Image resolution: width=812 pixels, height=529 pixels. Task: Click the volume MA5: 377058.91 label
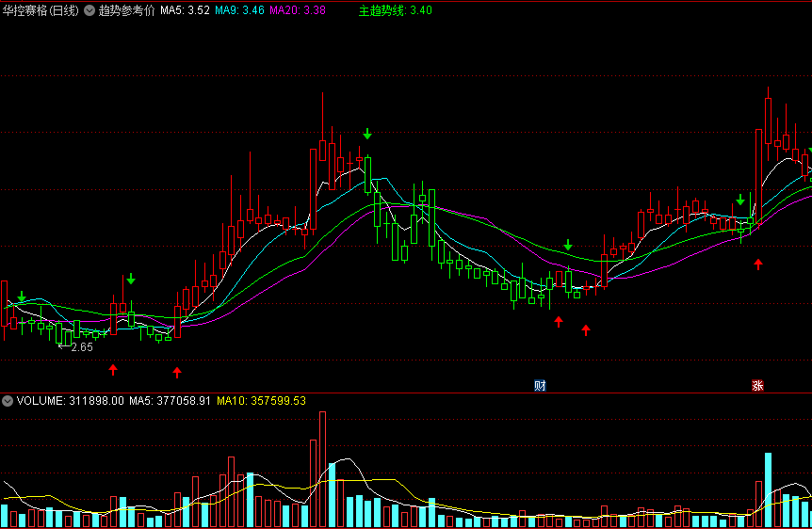pos(170,401)
